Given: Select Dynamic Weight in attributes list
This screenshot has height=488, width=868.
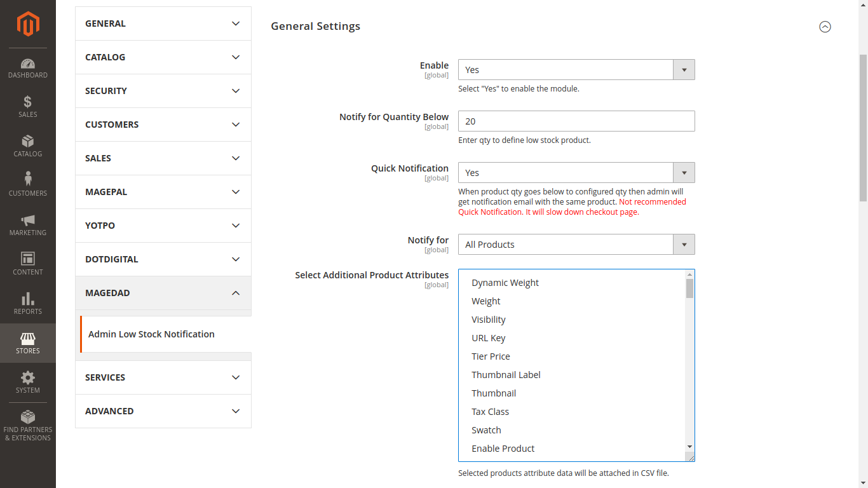Looking at the screenshot, I should (x=572, y=283).
